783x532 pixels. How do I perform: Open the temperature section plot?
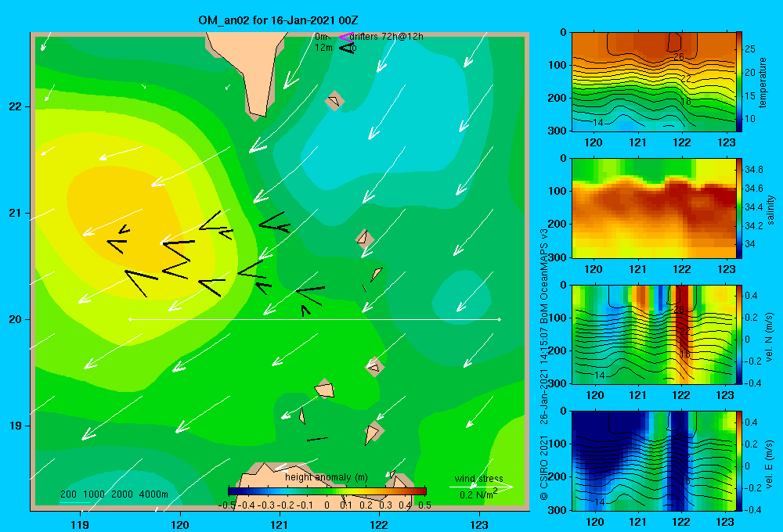[x=654, y=82]
